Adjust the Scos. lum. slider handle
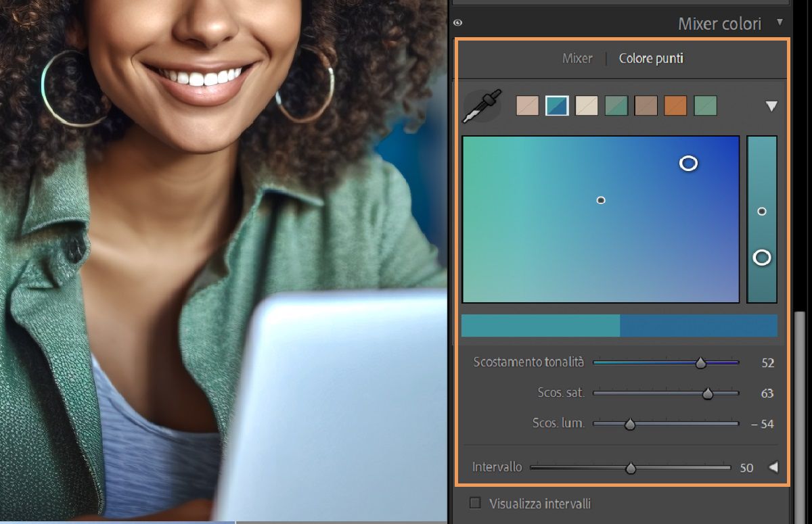 pyautogui.click(x=630, y=425)
